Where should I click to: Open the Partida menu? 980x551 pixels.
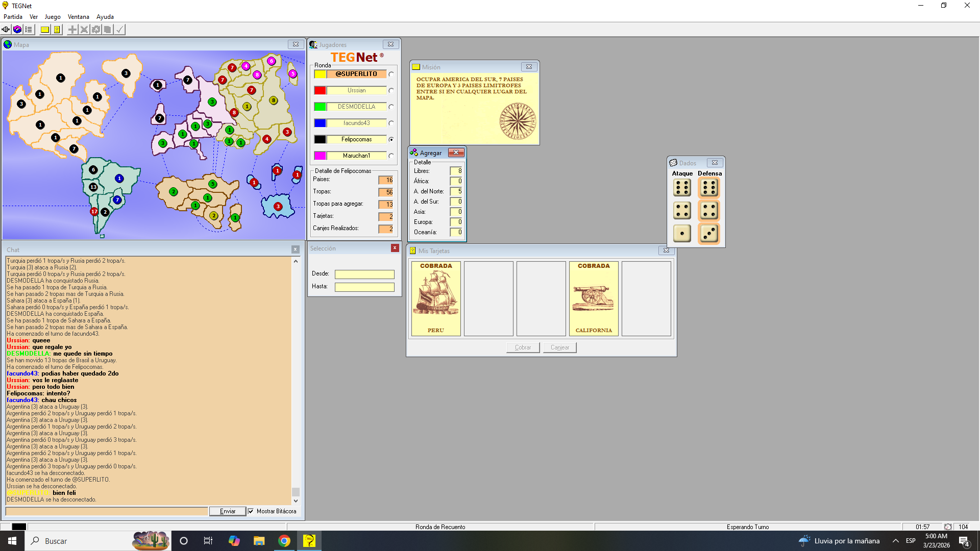point(13,17)
